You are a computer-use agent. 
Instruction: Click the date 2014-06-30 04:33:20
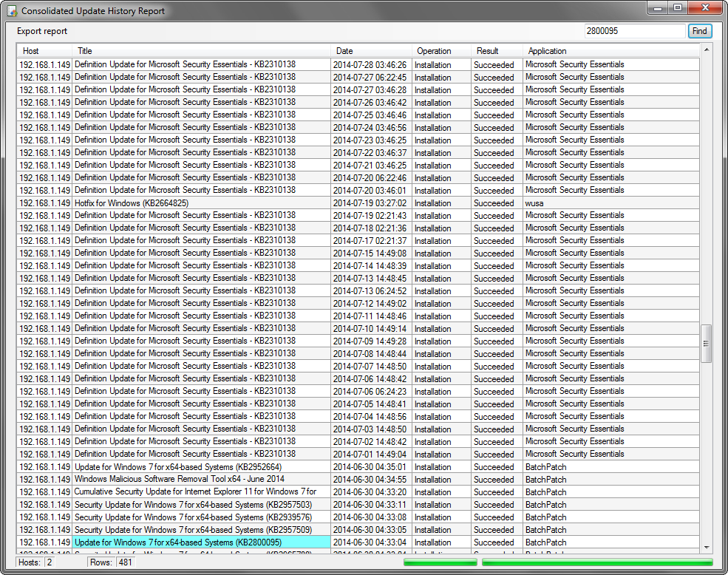click(x=370, y=492)
